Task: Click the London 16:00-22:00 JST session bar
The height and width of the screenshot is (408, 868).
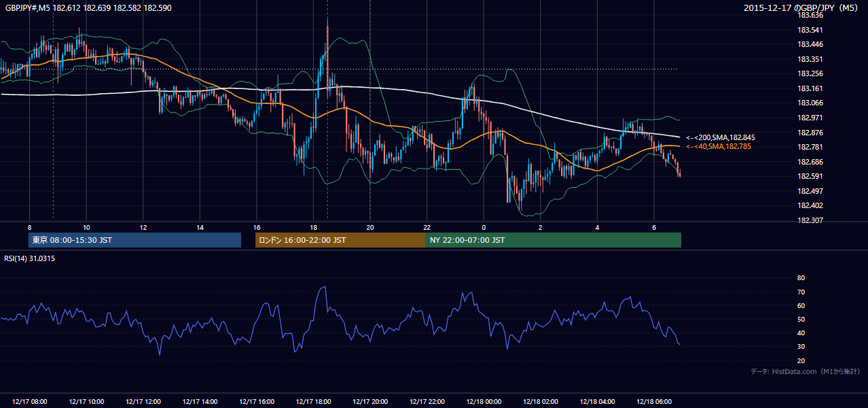Action: pyautogui.click(x=340, y=240)
